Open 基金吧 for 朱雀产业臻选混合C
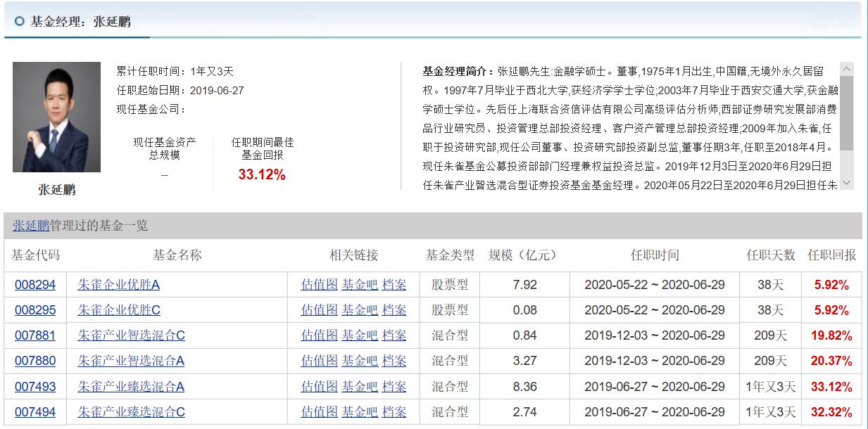Viewport: 868px width, 429px height. [360, 411]
